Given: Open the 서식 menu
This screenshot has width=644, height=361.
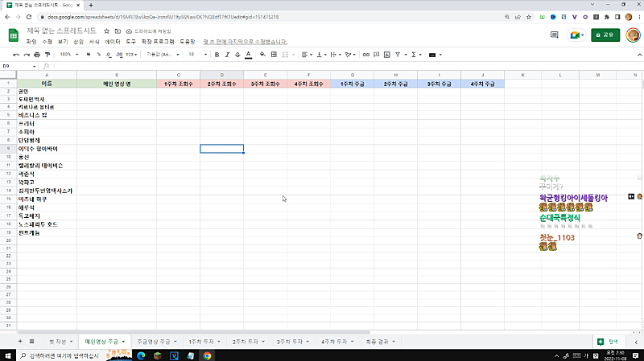Looking at the screenshot, I should pos(94,42).
